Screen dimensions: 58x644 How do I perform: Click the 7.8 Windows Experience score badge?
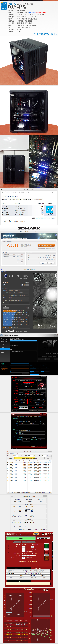(x=50, y=209)
